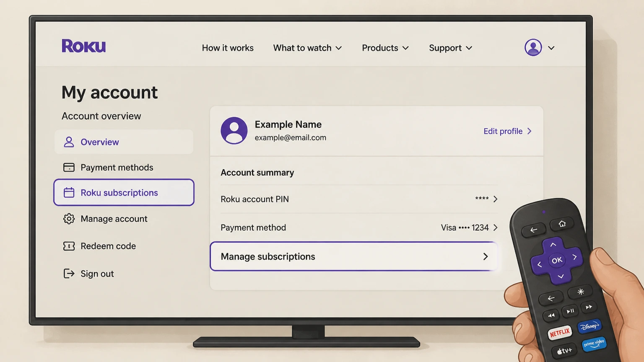Click the Edit profile link
644x362 pixels.
coord(507,131)
